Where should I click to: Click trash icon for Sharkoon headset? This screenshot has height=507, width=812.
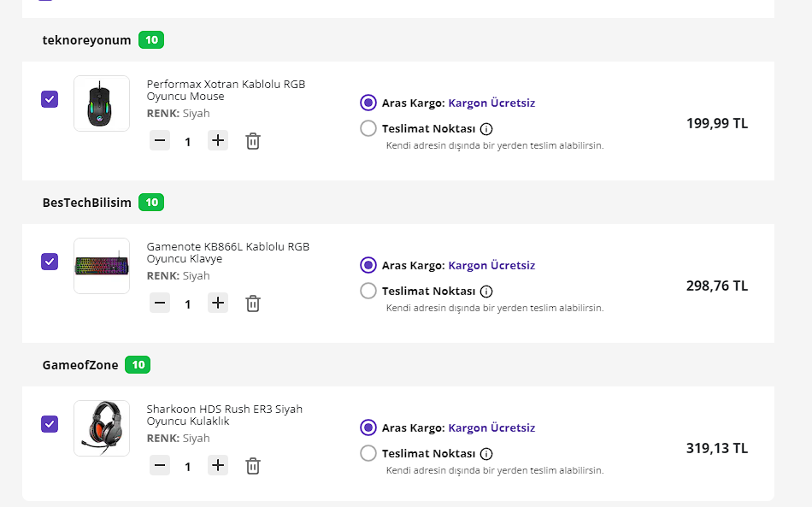pyautogui.click(x=253, y=466)
